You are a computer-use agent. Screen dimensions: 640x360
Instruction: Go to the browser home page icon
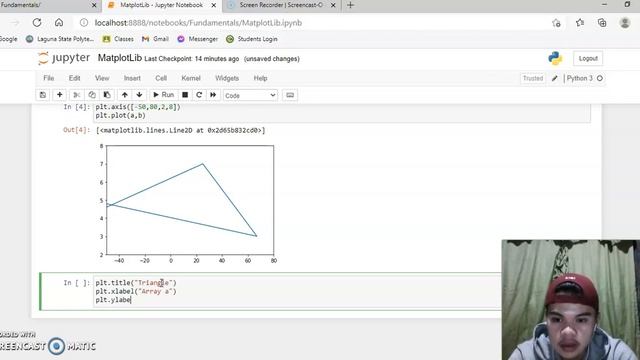[59, 23]
